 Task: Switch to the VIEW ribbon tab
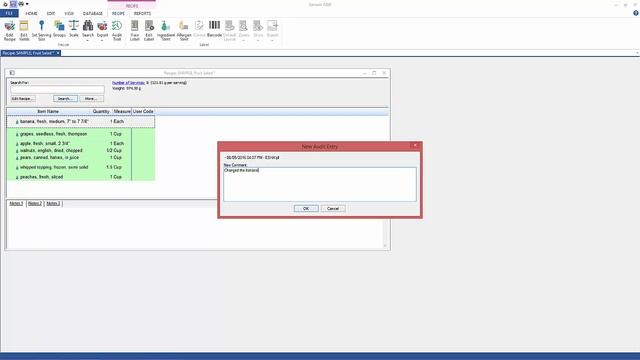69,13
